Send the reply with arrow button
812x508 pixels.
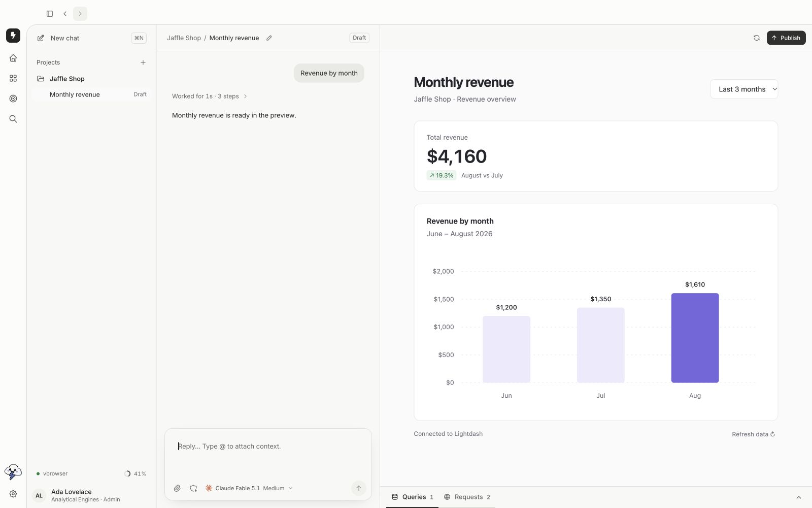(359, 488)
